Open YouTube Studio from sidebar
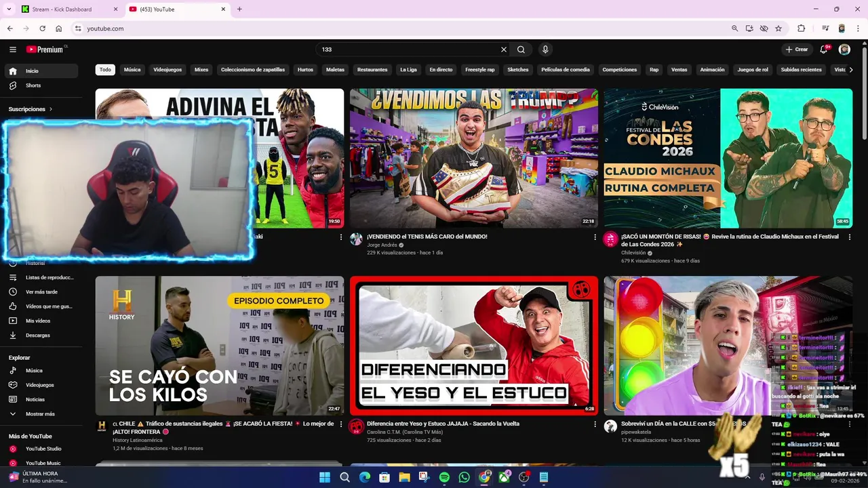 (43, 449)
